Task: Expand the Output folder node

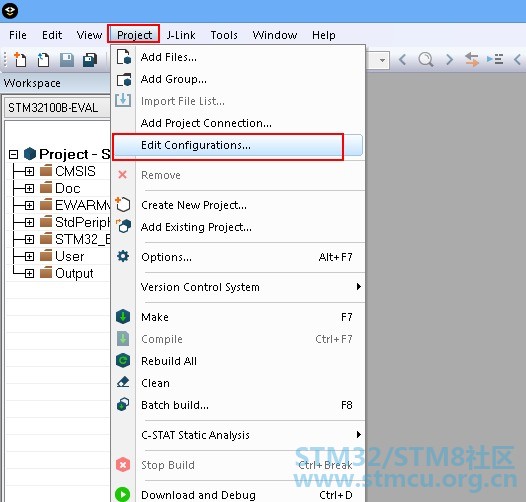Action: point(30,273)
